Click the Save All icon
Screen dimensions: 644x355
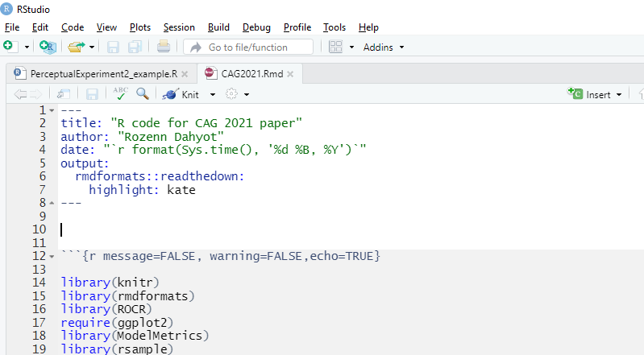coord(135,47)
